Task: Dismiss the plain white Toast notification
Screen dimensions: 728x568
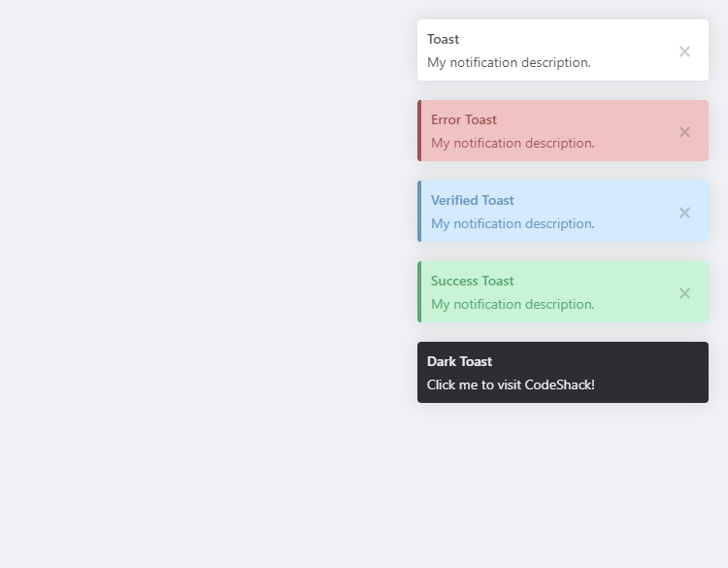Action: 684,51
